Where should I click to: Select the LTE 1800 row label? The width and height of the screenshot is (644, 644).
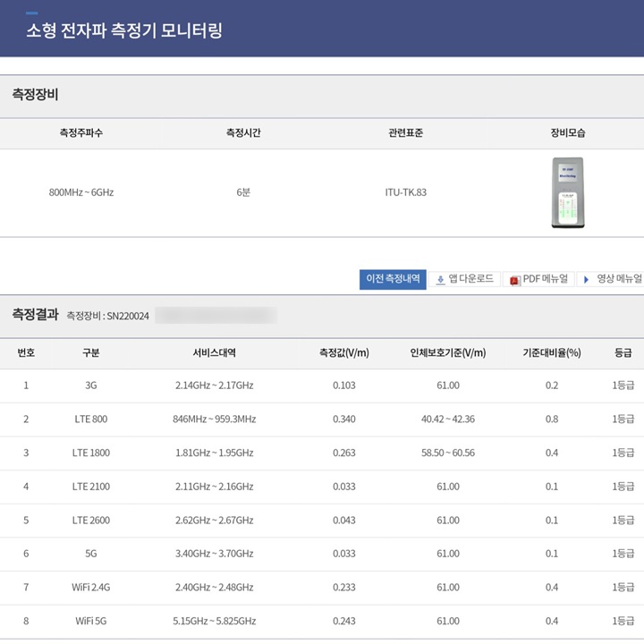(x=90, y=453)
